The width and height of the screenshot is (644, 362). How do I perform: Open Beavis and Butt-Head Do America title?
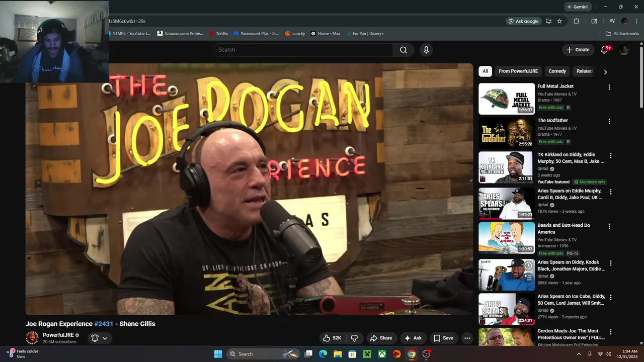563,229
